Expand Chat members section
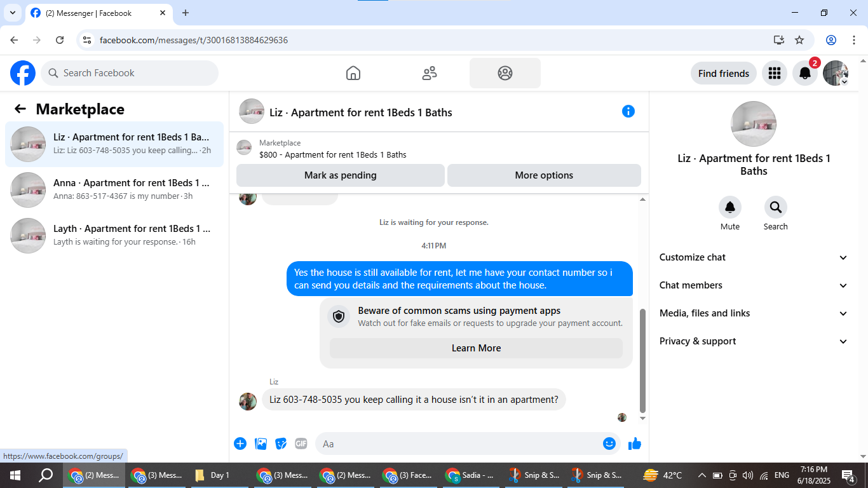Viewport: 868px width, 488px height. (x=754, y=285)
